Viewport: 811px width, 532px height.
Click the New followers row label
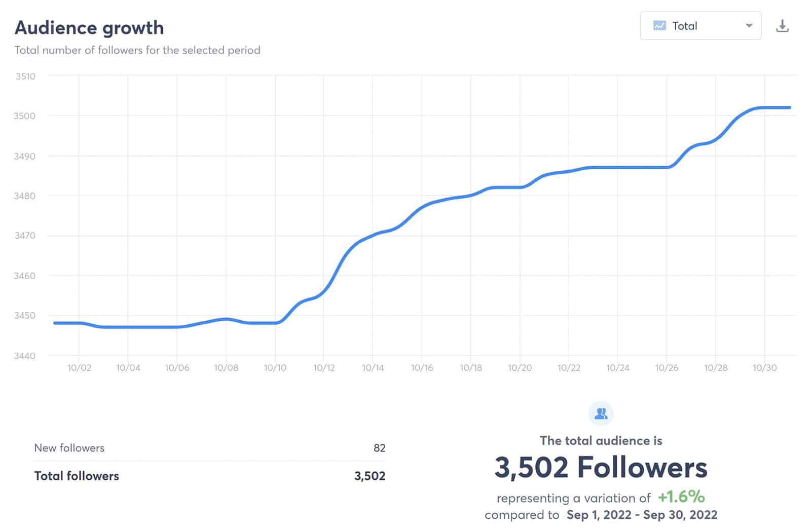pos(69,448)
